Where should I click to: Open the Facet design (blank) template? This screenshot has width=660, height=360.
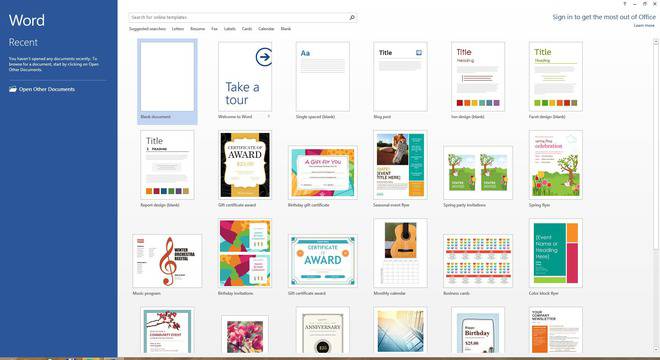coord(556,77)
